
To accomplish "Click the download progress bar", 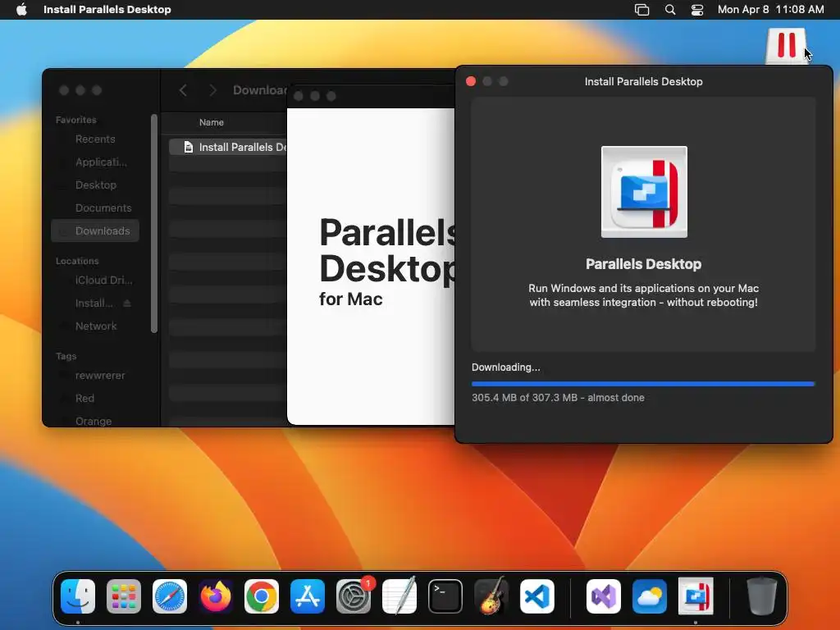I will (643, 384).
